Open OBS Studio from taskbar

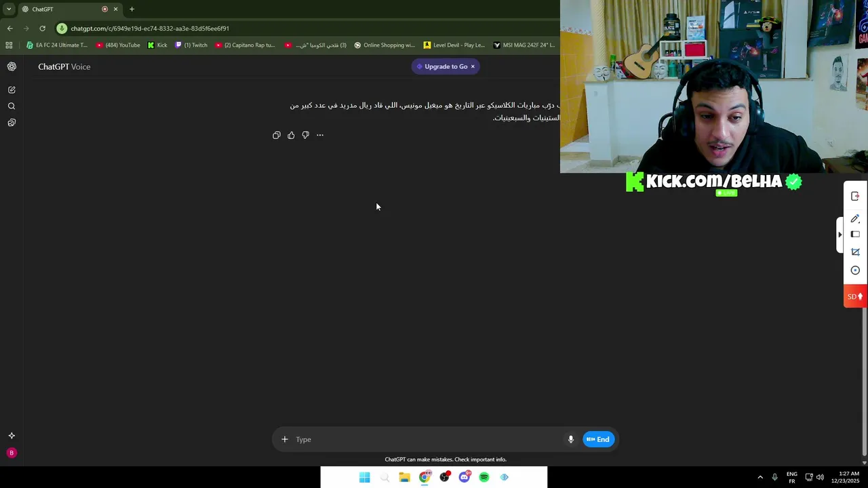(444, 477)
